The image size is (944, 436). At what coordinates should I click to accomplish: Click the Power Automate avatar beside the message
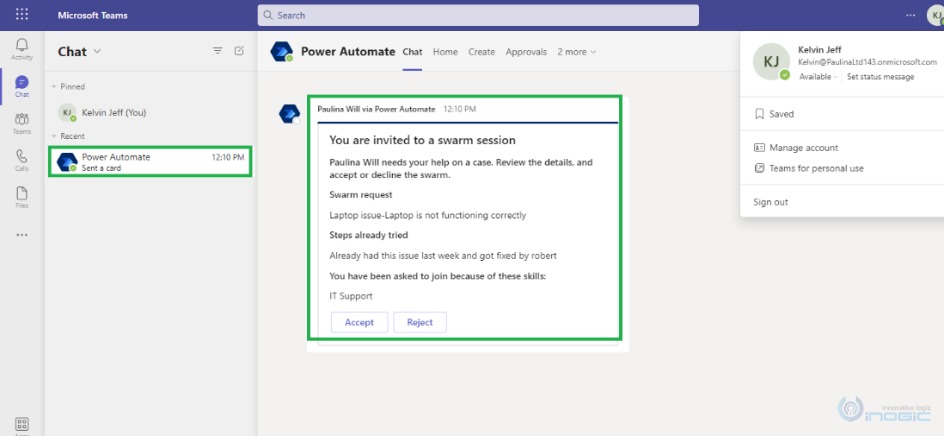(290, 113)
